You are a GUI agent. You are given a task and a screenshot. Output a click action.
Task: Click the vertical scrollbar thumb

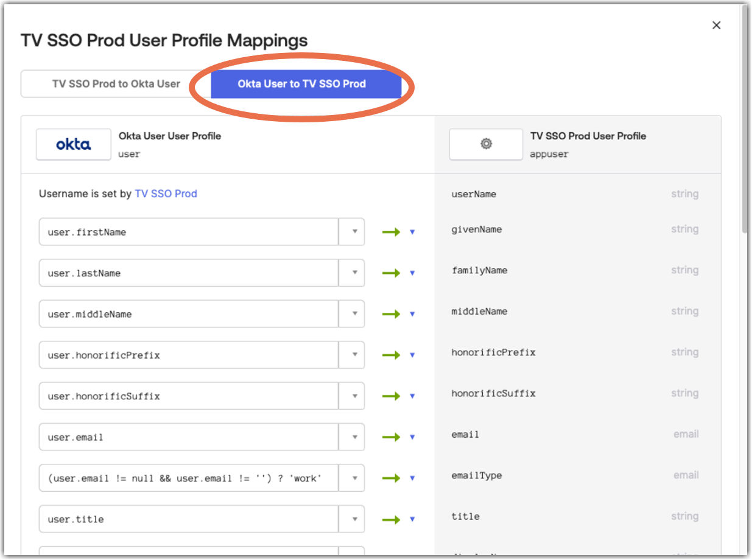click(x=744, y=119)
